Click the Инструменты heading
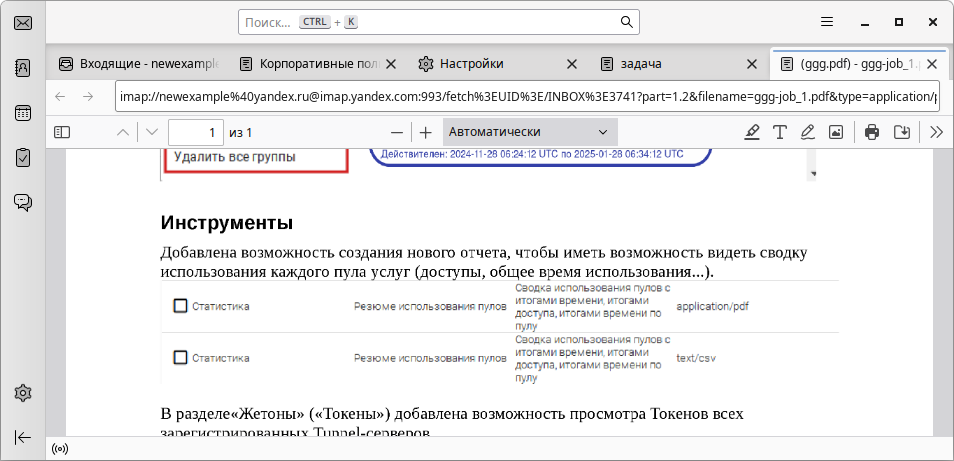This screenshot has width=954, height=461. pyautogui.click(x=226, y=223)
